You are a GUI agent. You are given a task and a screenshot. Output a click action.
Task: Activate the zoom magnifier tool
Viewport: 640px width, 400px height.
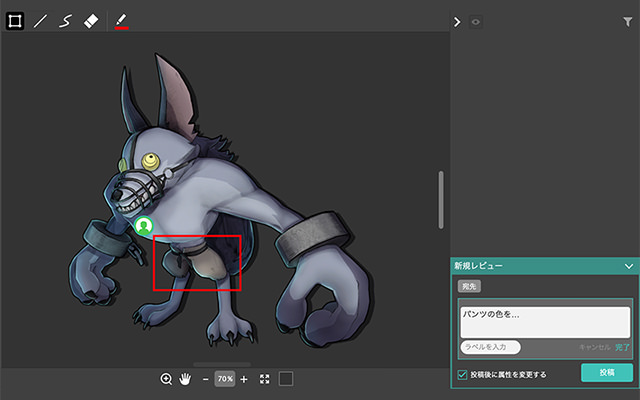click(x=166, y=379)
